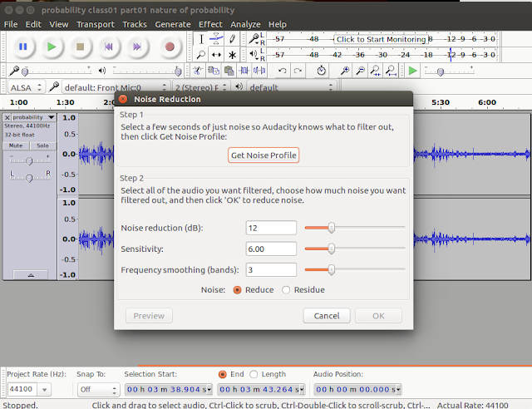The image size is (532, 409).
Task: Select the End radio button
Action: (223, 374)
